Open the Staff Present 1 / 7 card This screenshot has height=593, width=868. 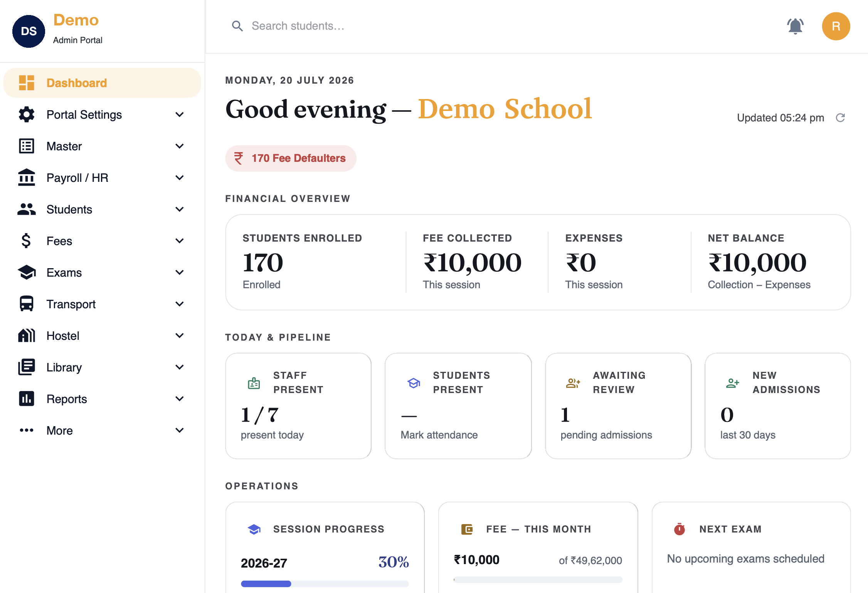298,406
